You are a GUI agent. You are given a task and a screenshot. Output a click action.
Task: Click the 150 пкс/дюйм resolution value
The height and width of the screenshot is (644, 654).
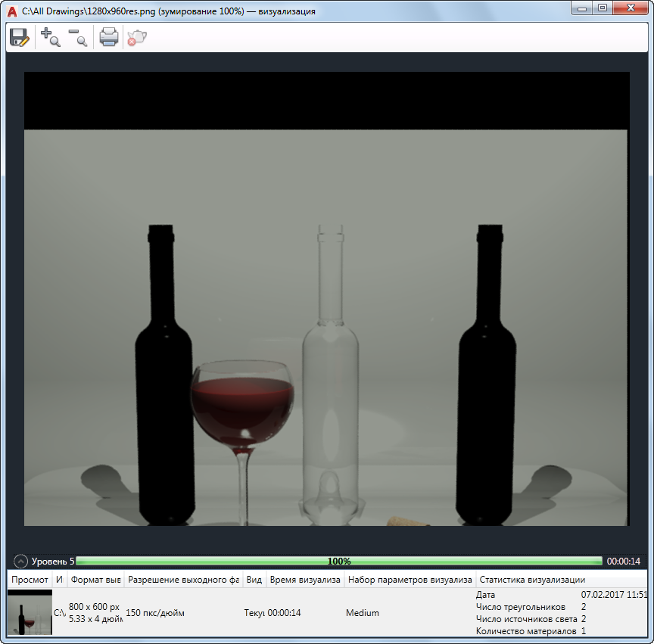pyautogui.click(x=155, y=613)
